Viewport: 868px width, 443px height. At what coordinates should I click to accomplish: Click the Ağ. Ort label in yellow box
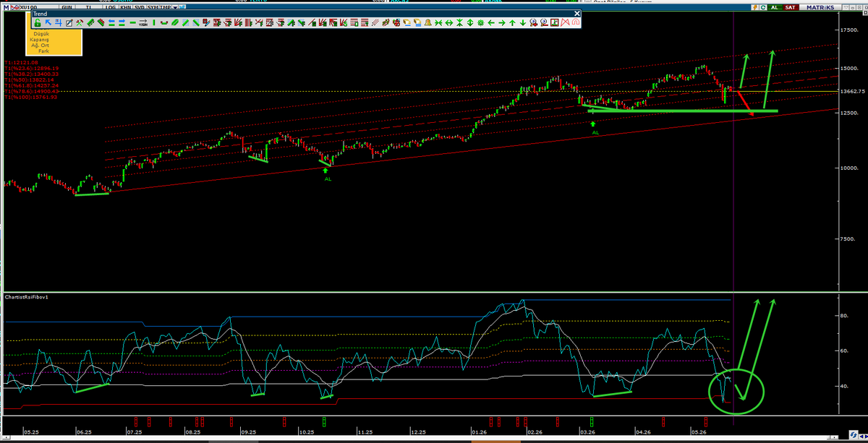tap(39, 46)
